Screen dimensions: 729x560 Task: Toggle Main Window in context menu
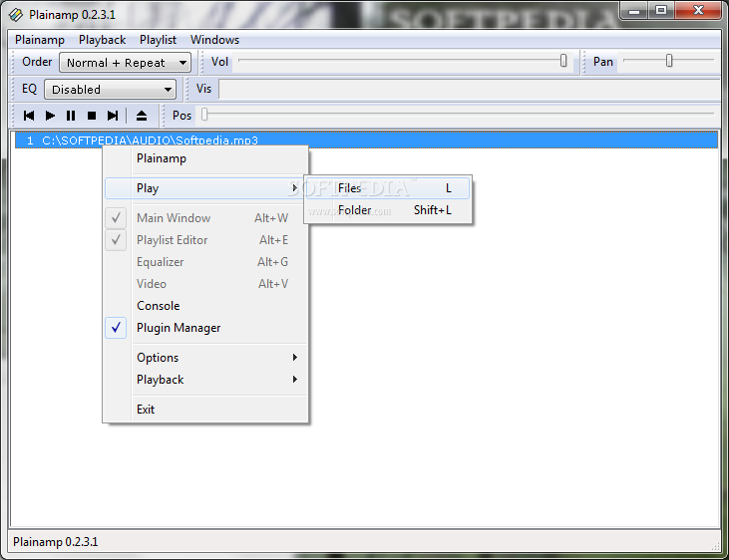205,218
